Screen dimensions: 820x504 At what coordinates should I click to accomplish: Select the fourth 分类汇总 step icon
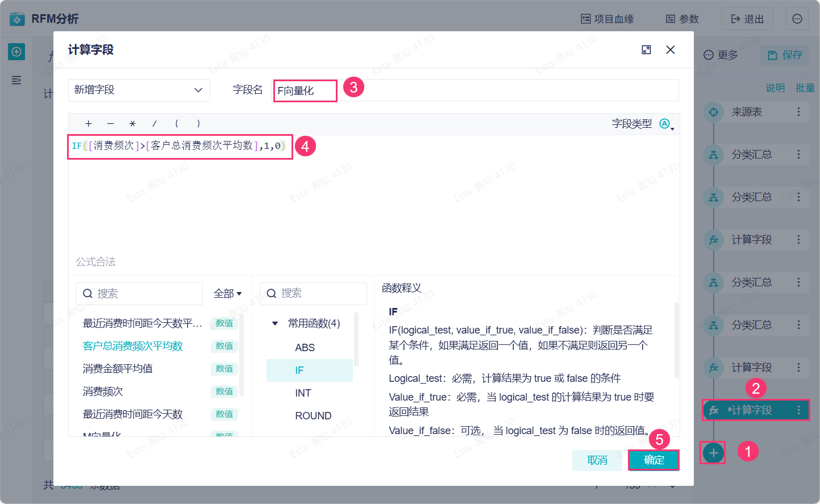714,325
